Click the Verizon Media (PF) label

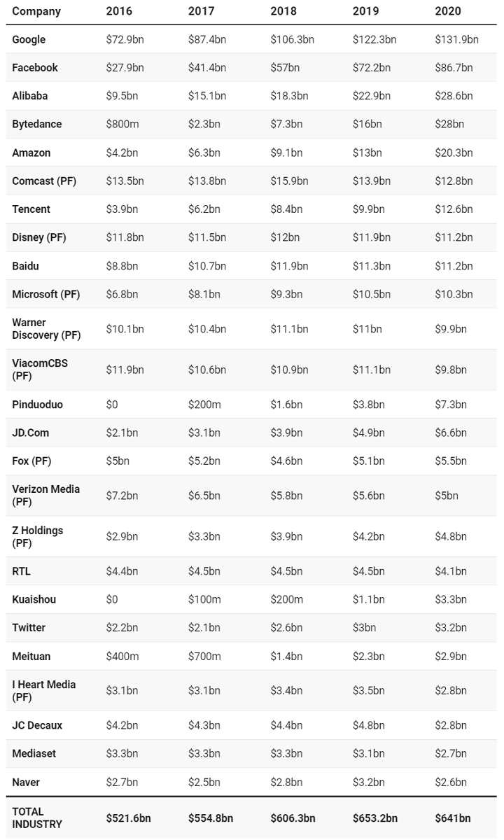point(45,495)
